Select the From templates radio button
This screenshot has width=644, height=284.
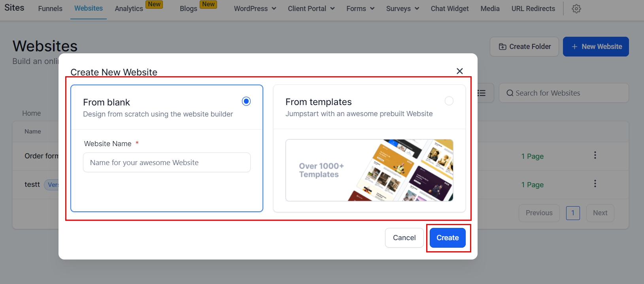click(x=449, y=101)
